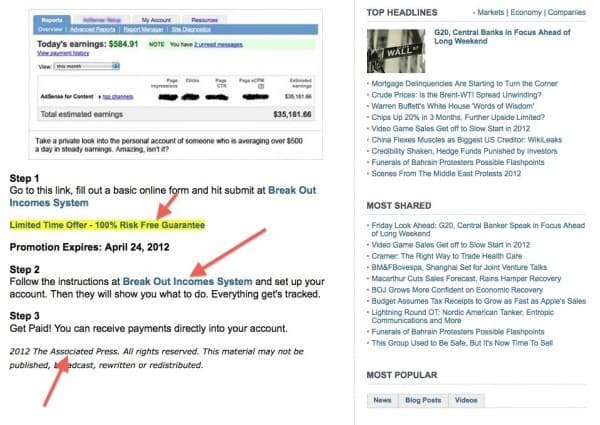This screenshot has width=600, height=425.
Task: Click the 'top channels' link
Action: coord(118,97)
